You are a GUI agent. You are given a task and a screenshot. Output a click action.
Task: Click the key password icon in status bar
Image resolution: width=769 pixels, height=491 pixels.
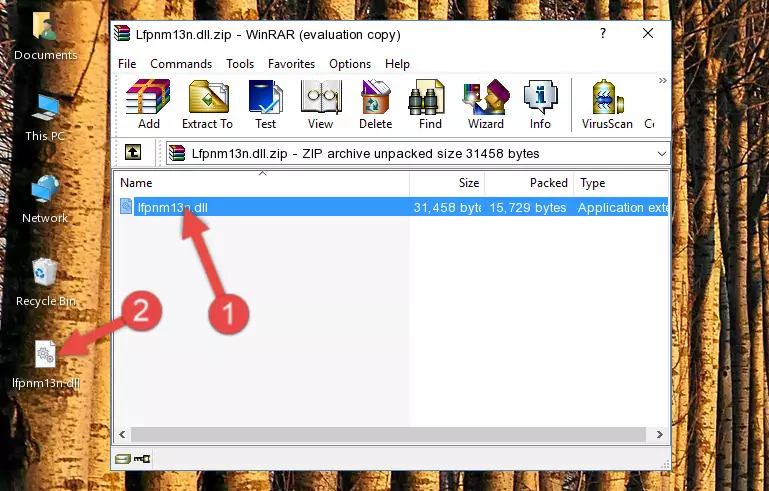pyautogui.click(x=142, y=459)
